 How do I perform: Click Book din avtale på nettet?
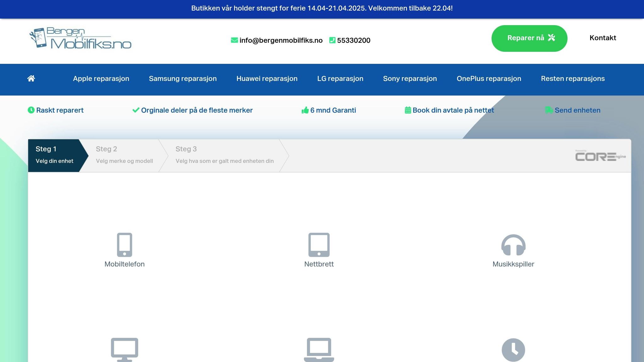(x=453, y=110)
